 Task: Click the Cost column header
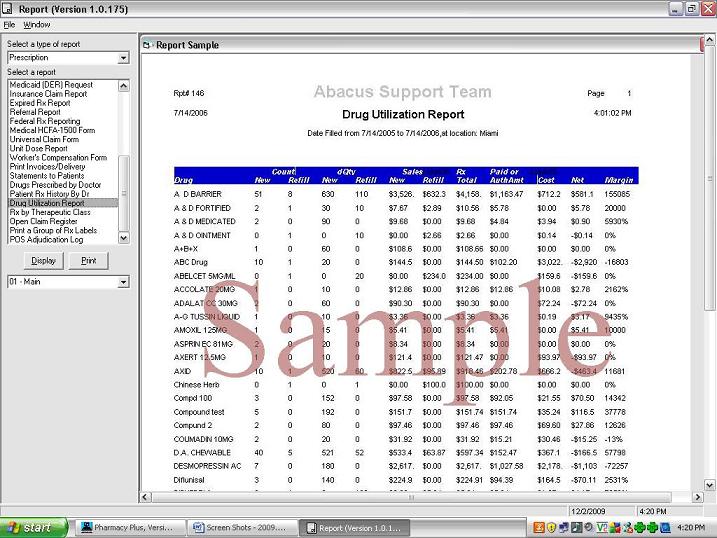point(546,180)
